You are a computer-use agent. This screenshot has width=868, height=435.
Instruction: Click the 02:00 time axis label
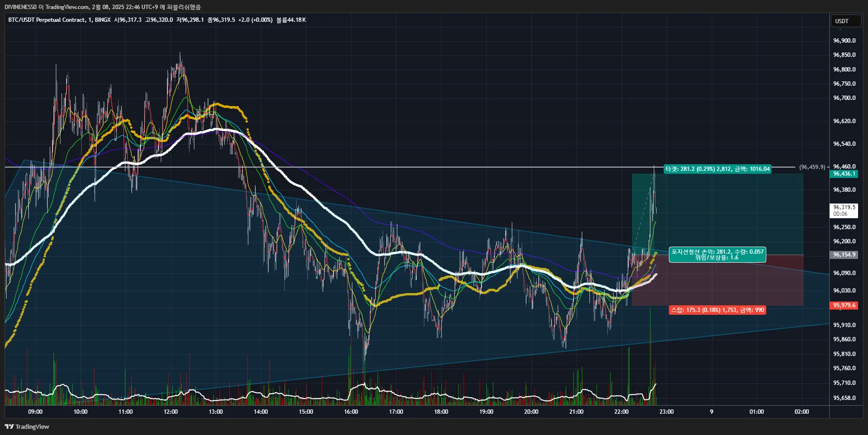click(802, 412)
